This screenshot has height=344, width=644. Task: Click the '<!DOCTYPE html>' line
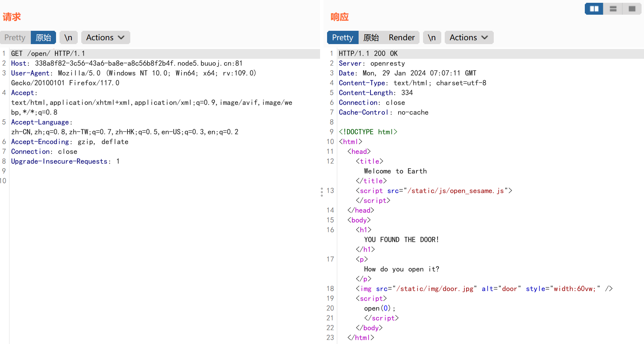pyautogui.click(x=368, y=132)
